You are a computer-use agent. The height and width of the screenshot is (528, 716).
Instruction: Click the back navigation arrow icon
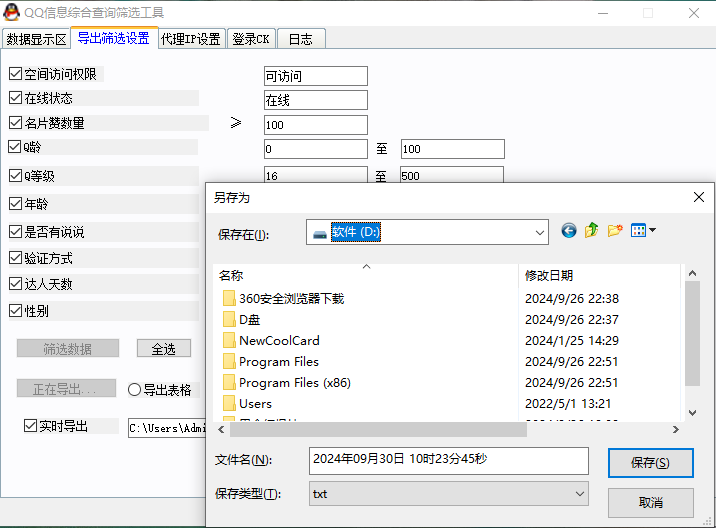(569, 231)
